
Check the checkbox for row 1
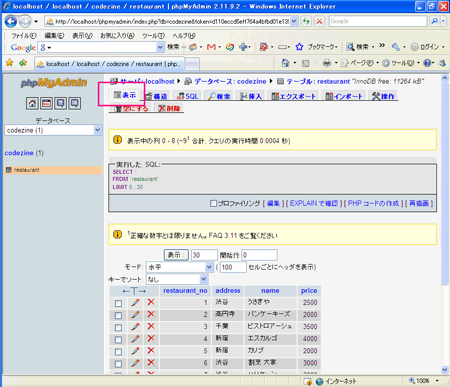[118, 303]
